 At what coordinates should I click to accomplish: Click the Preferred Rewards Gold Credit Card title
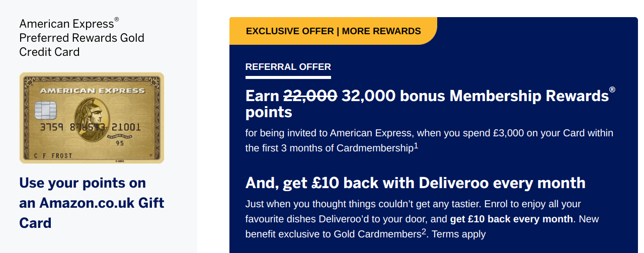[82, 38]
